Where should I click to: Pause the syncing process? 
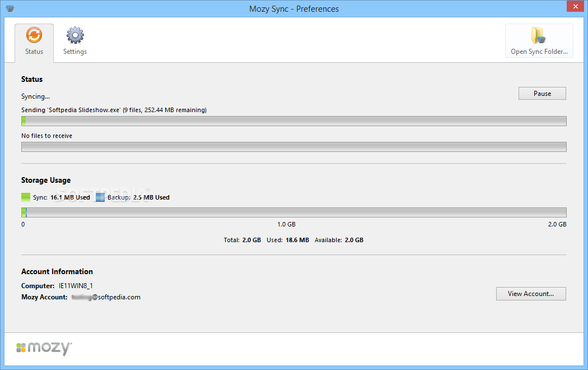(x=542, y=94)
